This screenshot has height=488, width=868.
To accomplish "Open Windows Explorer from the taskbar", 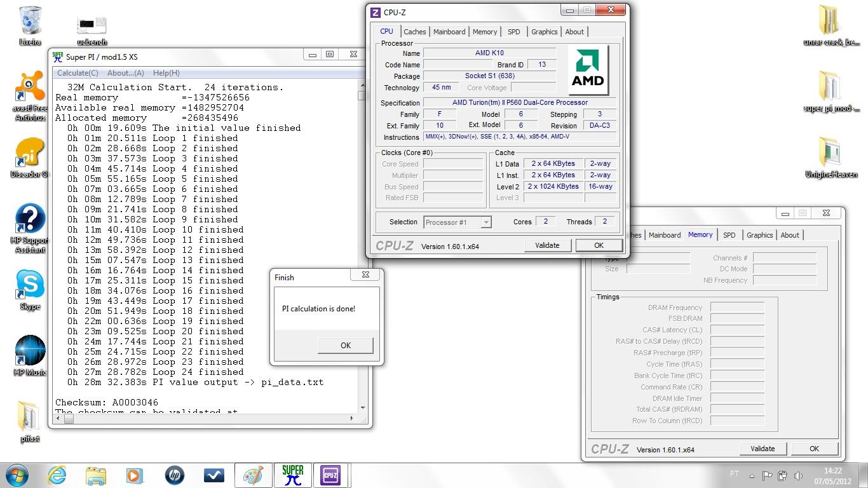I will (x=95, y=475).
